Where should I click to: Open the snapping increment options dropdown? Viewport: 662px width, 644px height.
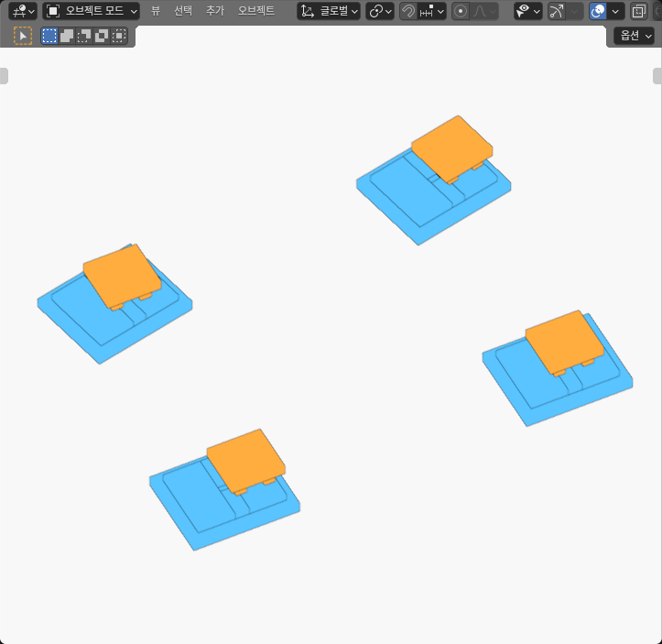[432, 11]
